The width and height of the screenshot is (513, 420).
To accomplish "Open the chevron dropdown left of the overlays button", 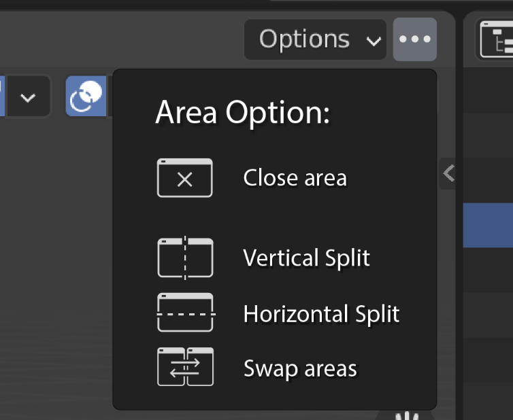I will click(x=28, y=97).
